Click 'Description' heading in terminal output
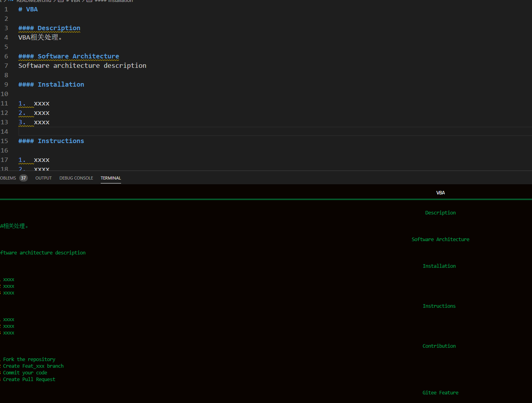532x403 pixels. 440,213
